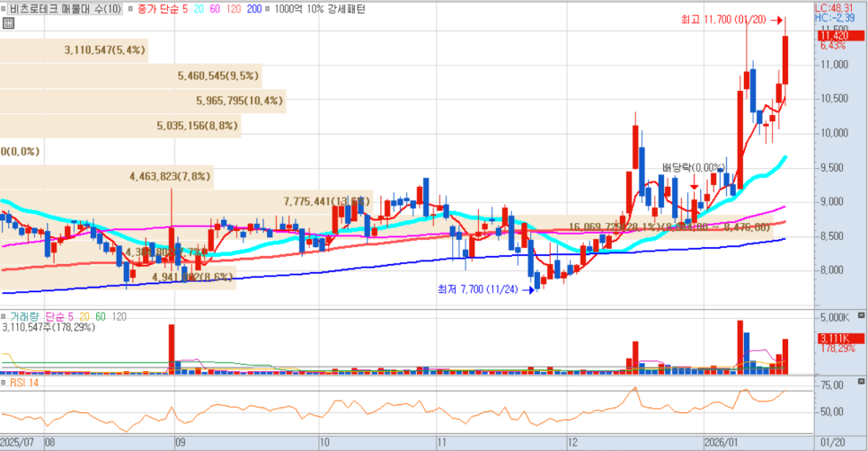Click the current price tag 11,420
868x451 pixels.
(840, 36)
